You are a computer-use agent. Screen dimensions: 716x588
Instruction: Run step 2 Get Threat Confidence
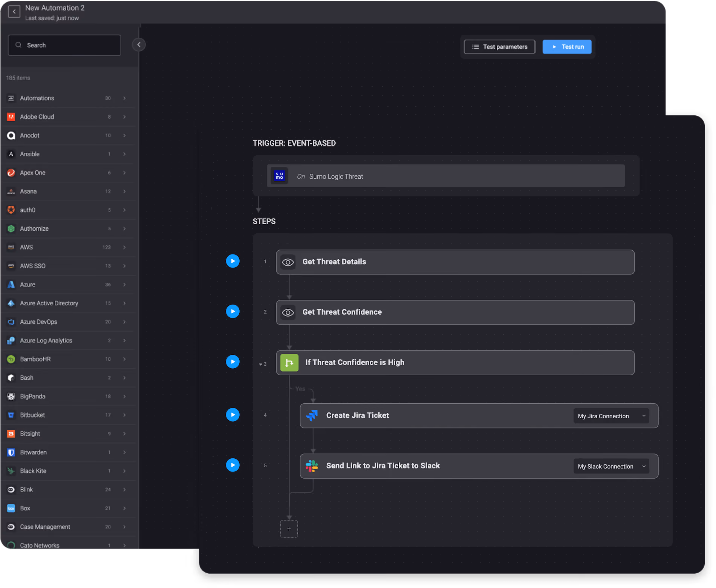pyautogui.click(x=233, y=311)
